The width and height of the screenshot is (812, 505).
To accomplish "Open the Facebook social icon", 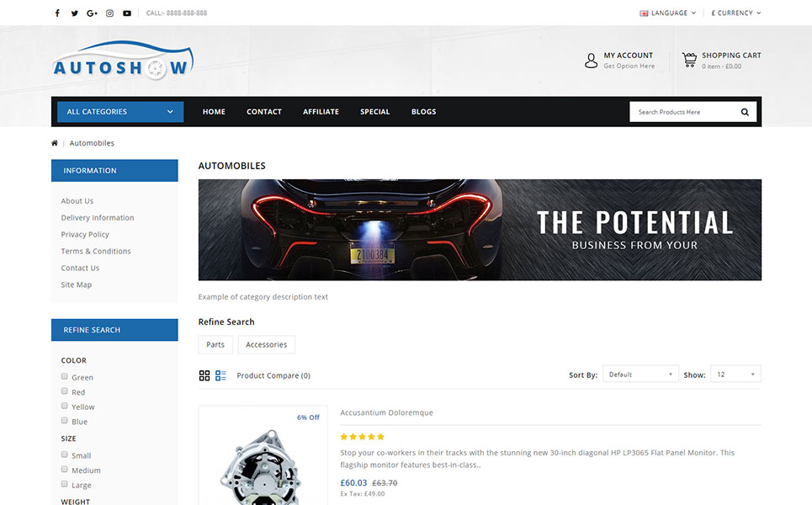I will pyautogui.click(x=57, y=13).
